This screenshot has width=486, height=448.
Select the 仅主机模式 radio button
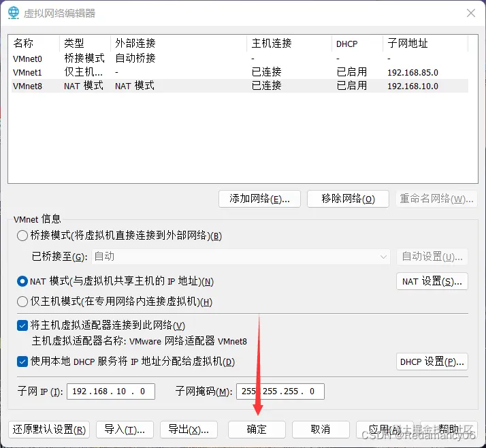pos(22,302)
